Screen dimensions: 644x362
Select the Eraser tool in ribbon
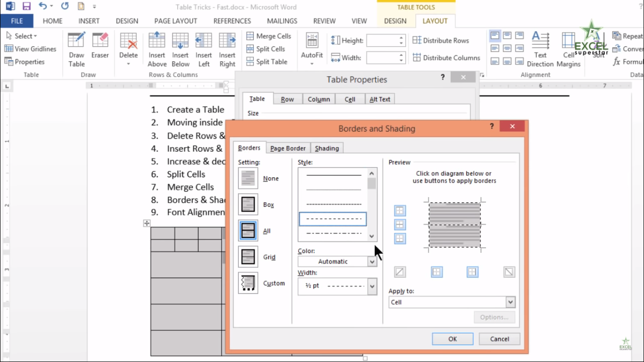(100, 46)
